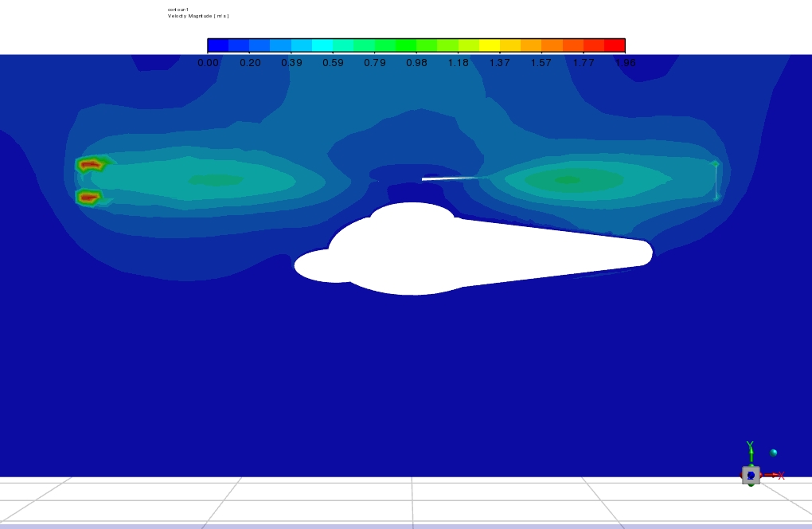Select the lower red high-velocity inlet hotspot

(x=88, y=197)
